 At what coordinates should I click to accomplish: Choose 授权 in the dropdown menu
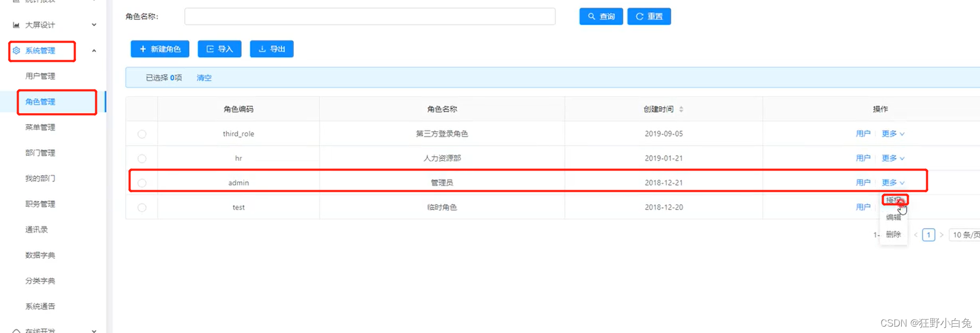click(x=894, y=200)
